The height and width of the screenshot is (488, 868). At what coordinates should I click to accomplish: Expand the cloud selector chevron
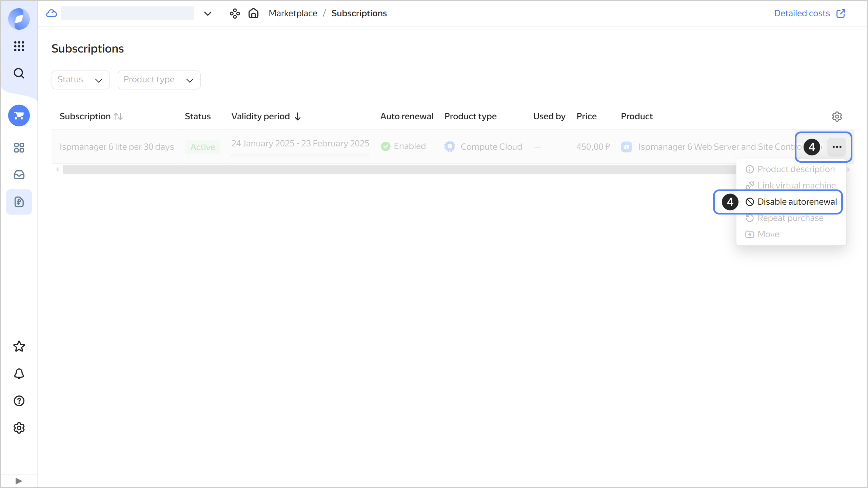[208, 14]
